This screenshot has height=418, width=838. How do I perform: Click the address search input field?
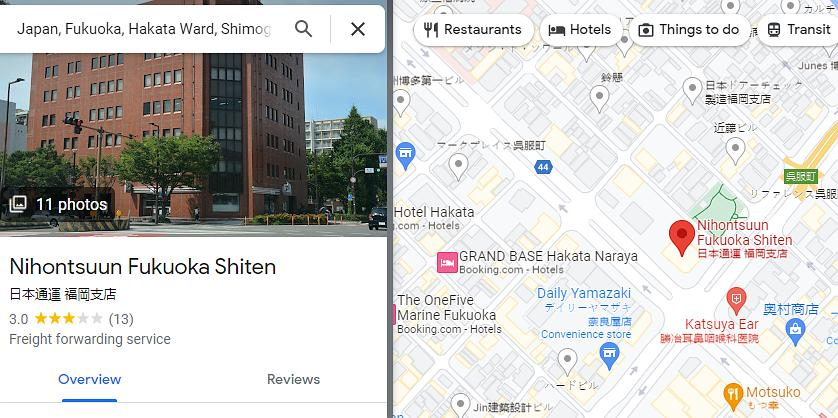[x=144, y=29]
